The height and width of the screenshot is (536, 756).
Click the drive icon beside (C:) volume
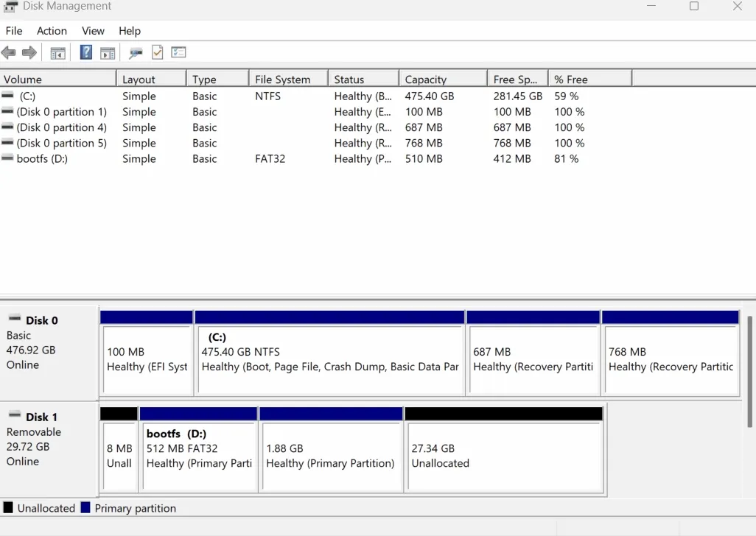7,96
